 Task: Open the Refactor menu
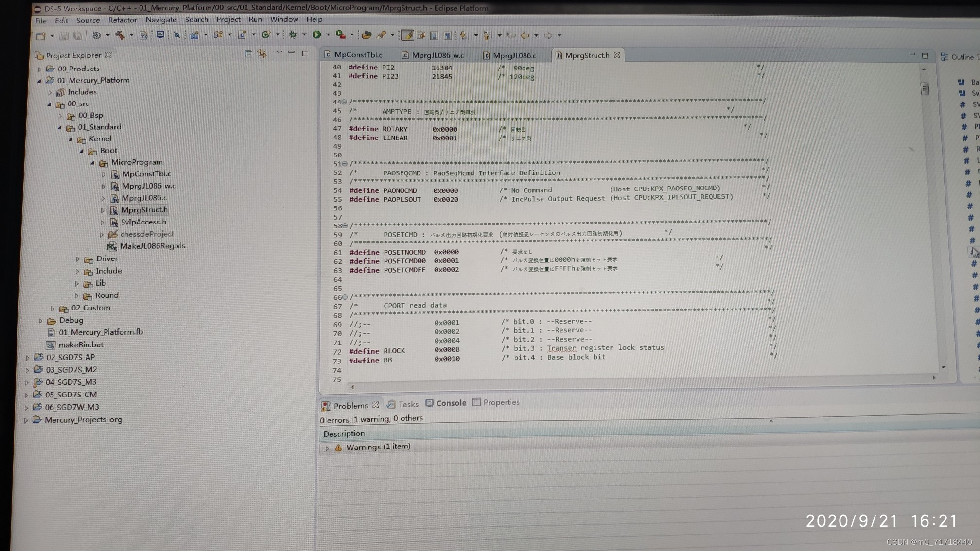(122, 20)
